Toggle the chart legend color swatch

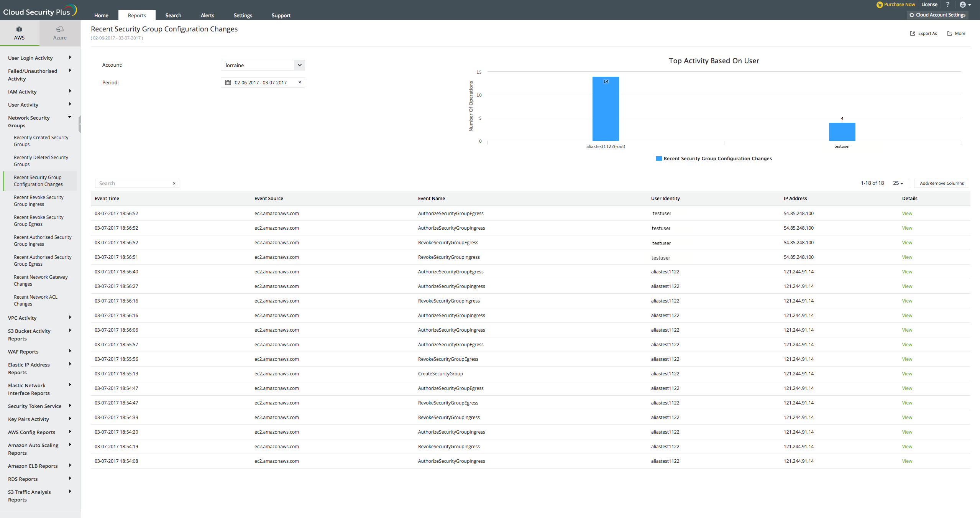[x=658, y=158]
